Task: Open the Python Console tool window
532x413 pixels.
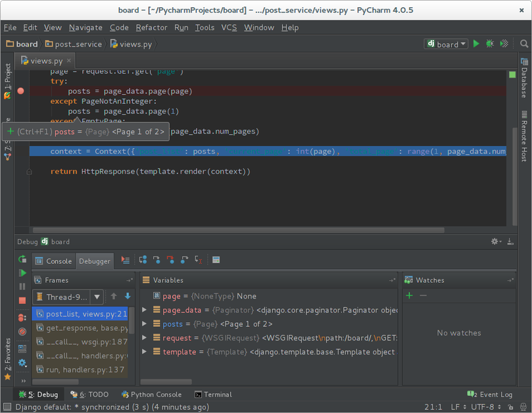Action: [x=152, y=395]
